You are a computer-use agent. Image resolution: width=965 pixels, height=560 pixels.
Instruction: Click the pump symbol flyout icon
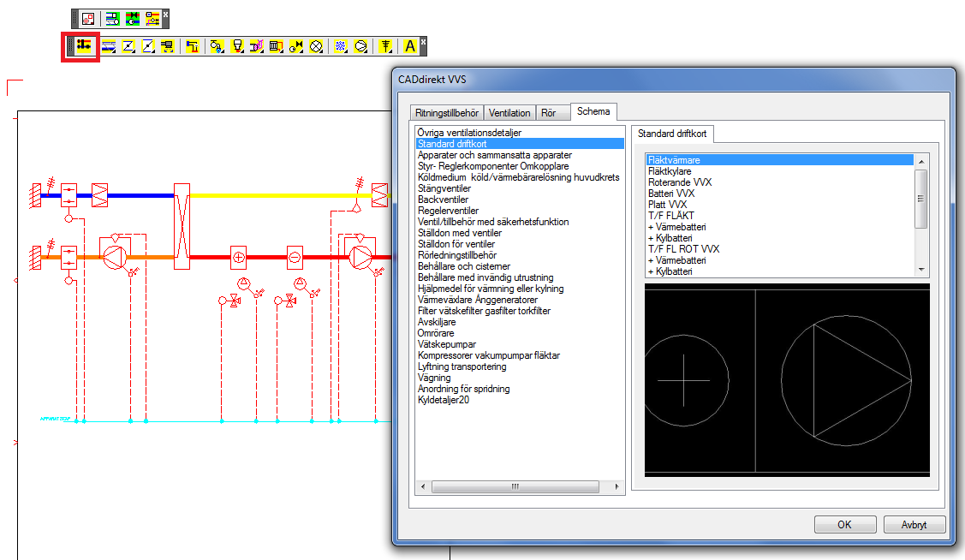360,46
